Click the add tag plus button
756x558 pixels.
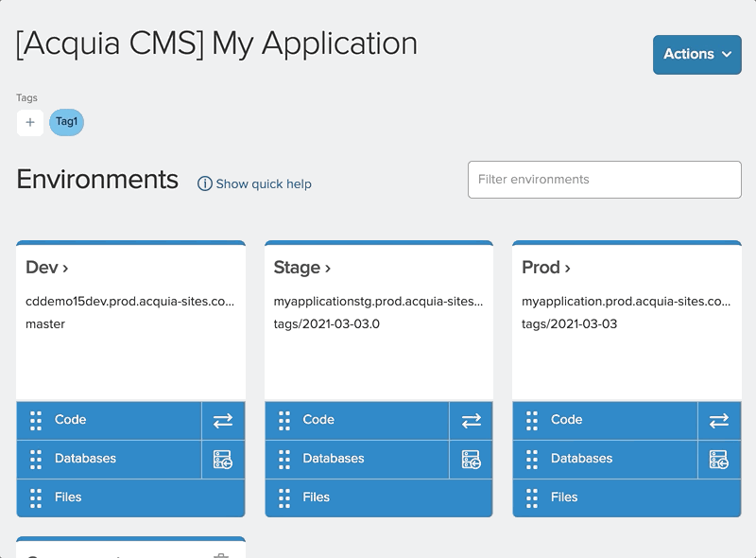(30, 123)
